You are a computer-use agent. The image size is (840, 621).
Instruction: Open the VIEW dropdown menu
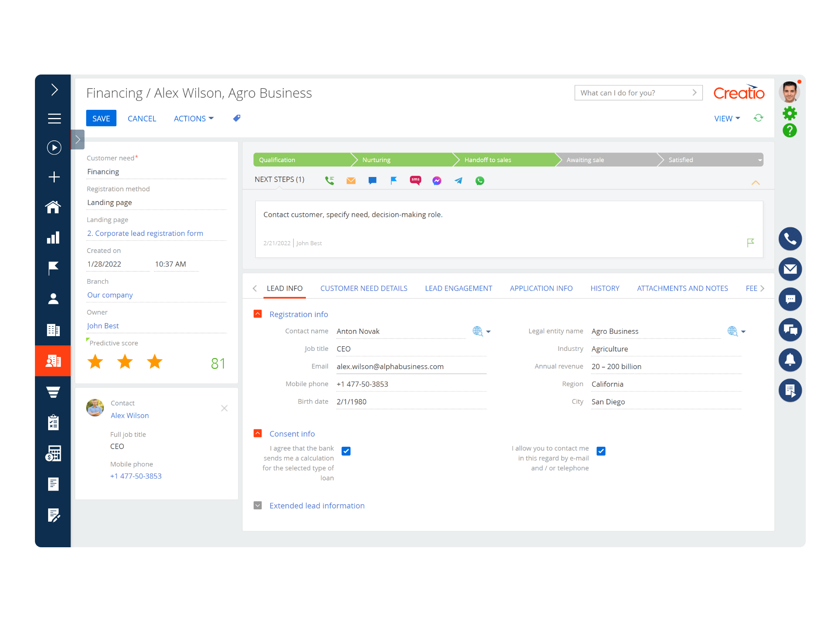coord(726,118)
